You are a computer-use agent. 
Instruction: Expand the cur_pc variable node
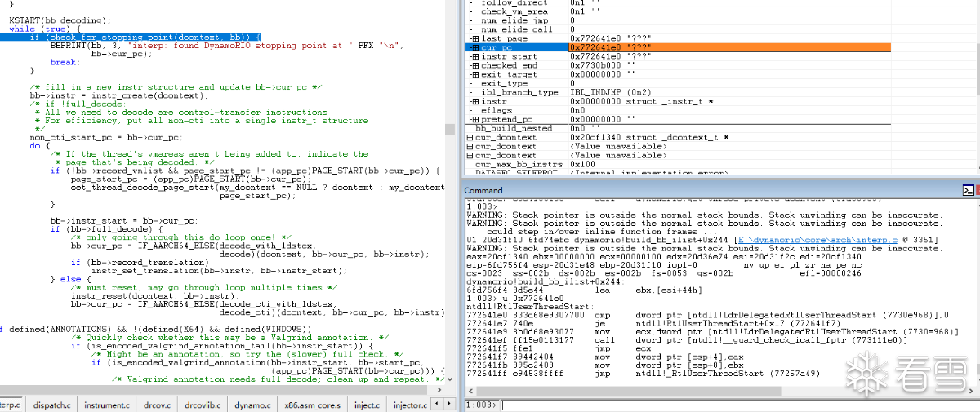[x=475, y=47]
